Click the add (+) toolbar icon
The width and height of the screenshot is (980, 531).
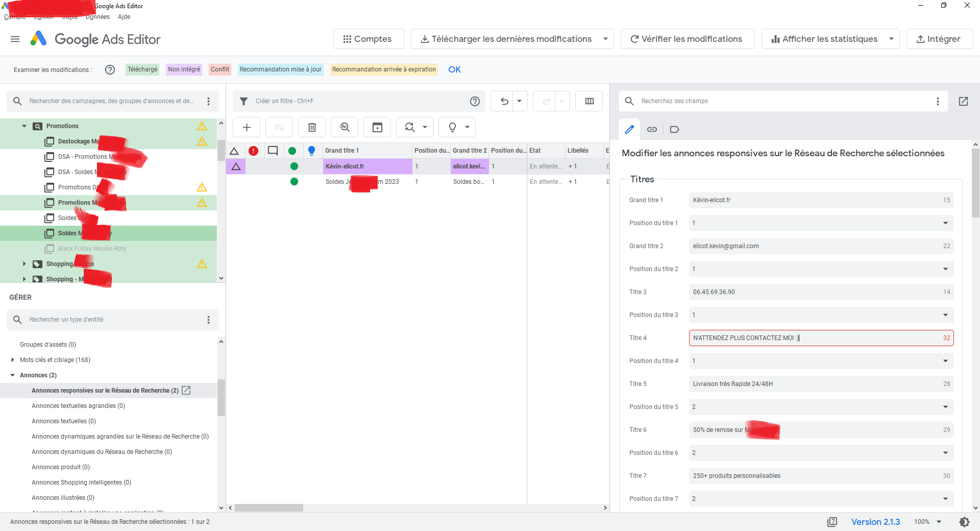(247, 127)
